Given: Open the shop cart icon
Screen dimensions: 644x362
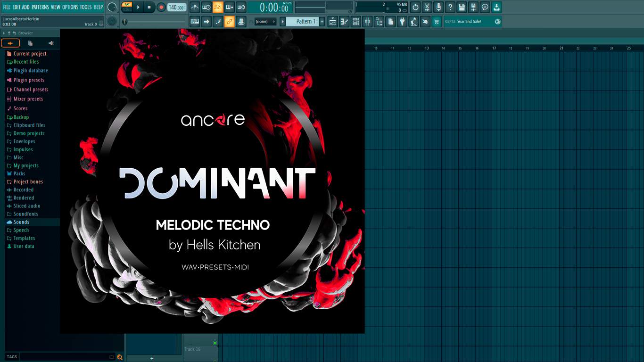Looking at the screenshot, I should click(437, 21).
